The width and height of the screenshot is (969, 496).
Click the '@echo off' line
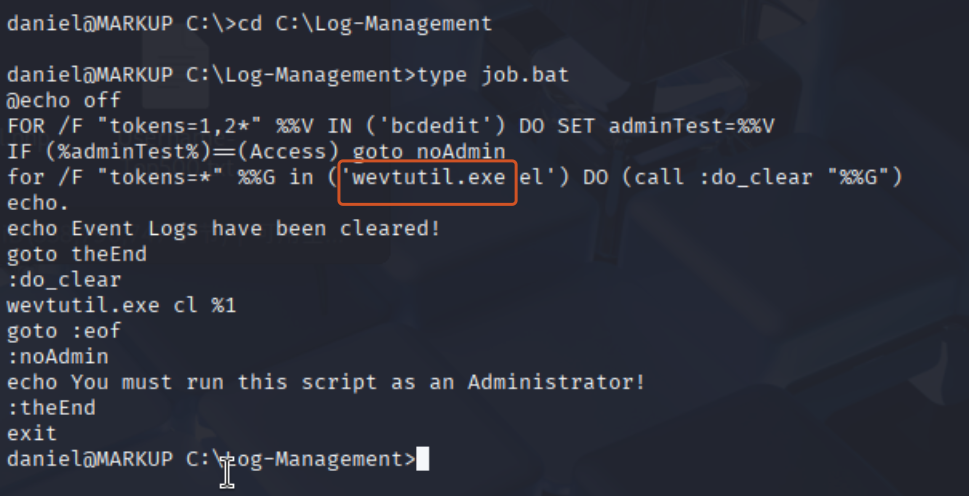64,100
